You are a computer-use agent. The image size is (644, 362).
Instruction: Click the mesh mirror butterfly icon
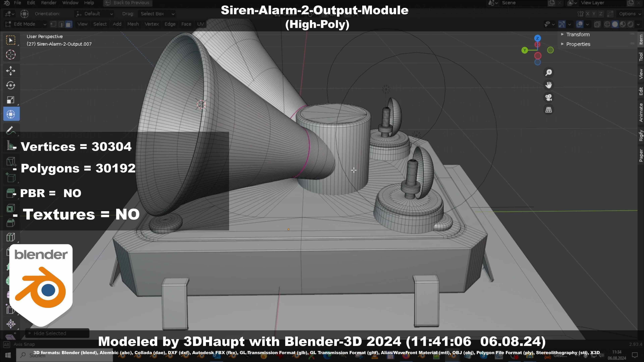click(x=580, y=14)
